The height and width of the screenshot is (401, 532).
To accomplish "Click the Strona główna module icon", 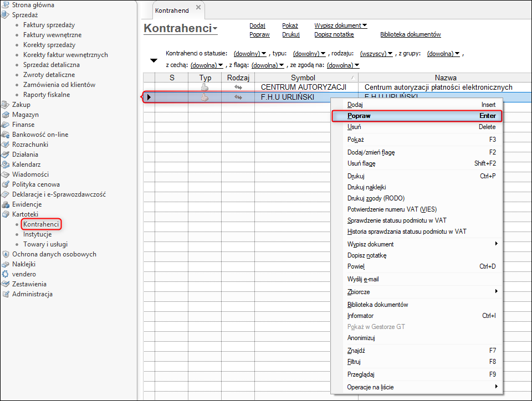I will pos(6,5).
